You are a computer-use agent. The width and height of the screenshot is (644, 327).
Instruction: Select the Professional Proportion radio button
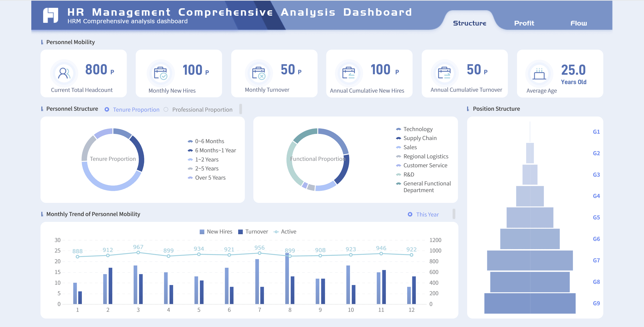click(166, 110)
